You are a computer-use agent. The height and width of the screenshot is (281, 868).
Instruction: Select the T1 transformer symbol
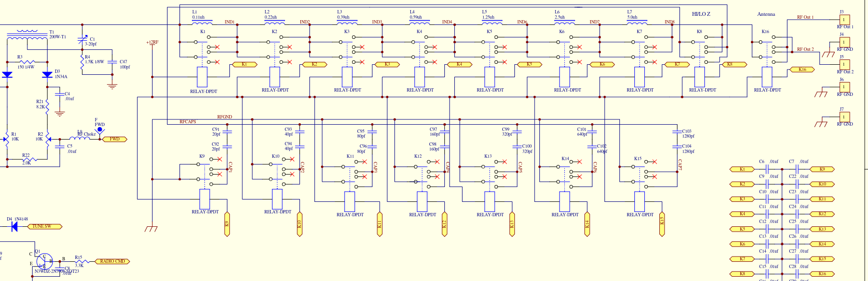coord(27,35)
